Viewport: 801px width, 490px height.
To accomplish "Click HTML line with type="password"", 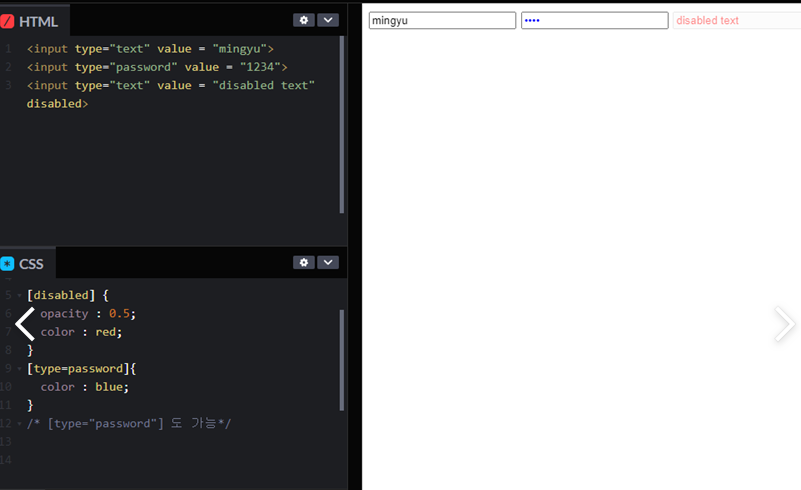I will pos(157,67).
